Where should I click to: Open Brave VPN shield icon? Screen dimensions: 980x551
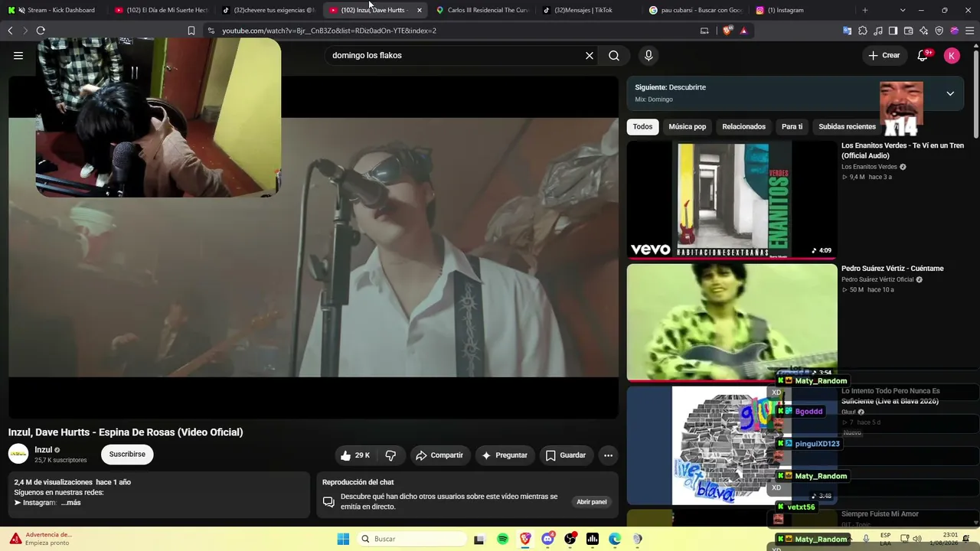tap(939, 31)
